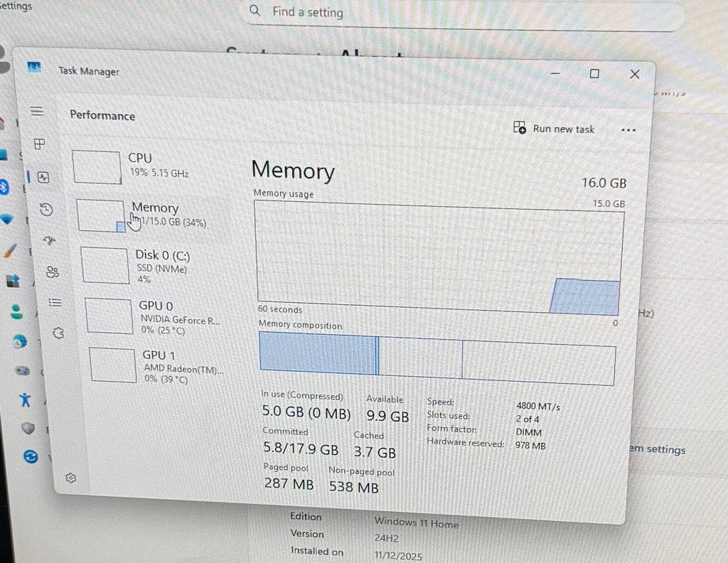Open the Services page puzzle icon

tap(58, 333)
